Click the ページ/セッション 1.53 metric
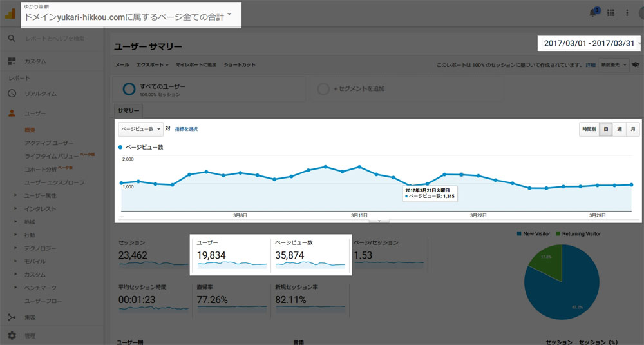The height and width of the screenshot is (345, 644). (388, 255)
